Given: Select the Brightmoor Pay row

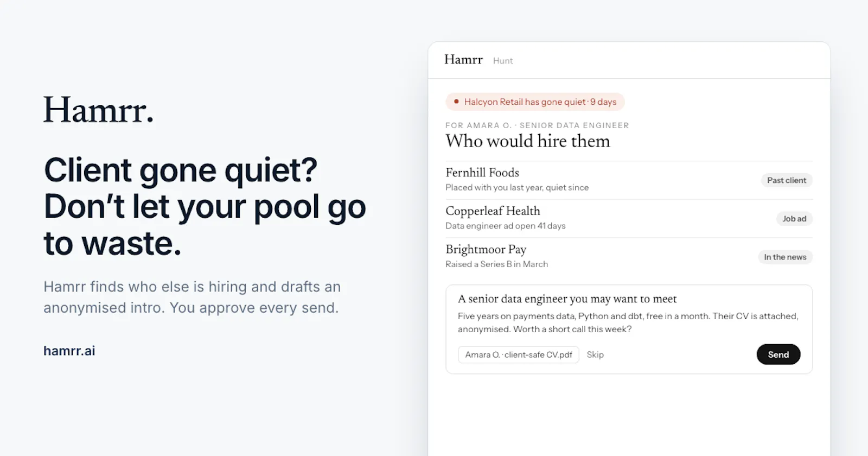Looking at the screenshot, I should pyautogui.click(x=629, y=257).
